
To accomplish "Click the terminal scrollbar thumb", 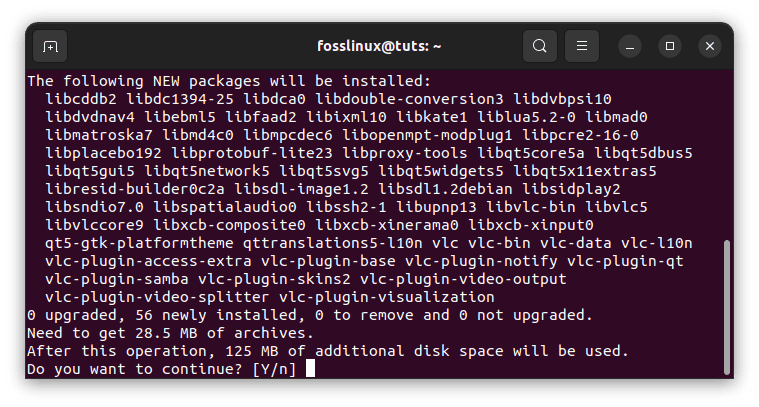I will [727, 307].
